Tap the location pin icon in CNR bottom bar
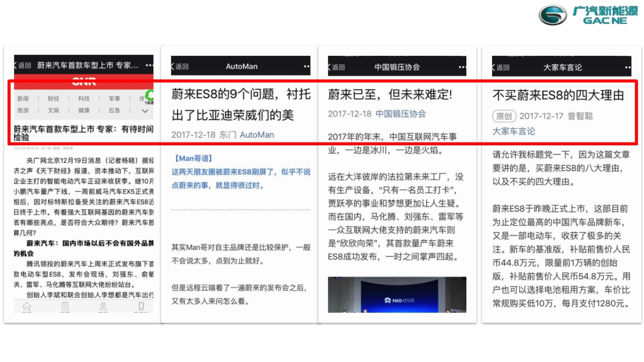The image size is (644, 362). 103,306
